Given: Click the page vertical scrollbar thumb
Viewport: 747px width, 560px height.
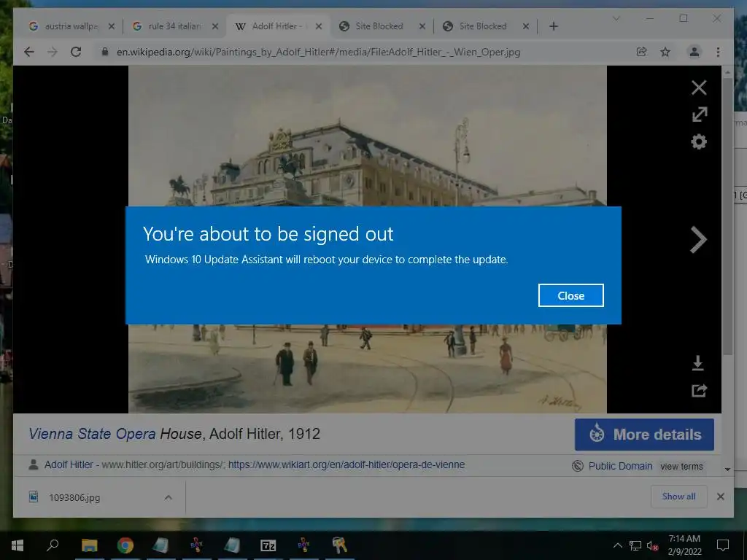Looking at the screenshot, I should pos(727,217).
